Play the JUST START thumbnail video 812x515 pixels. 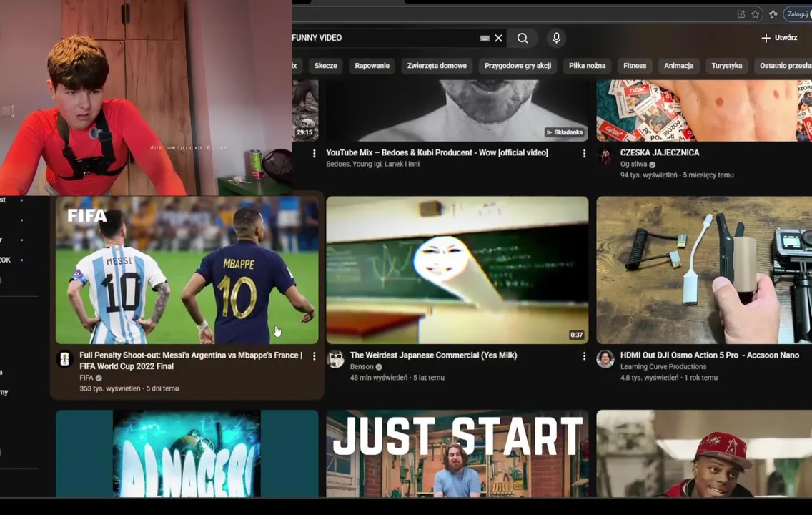[457, 453]
